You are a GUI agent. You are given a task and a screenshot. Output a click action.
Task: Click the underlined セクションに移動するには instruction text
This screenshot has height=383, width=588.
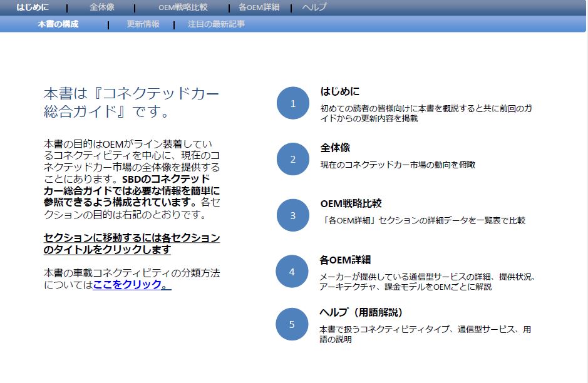click(x=132, y=243)
